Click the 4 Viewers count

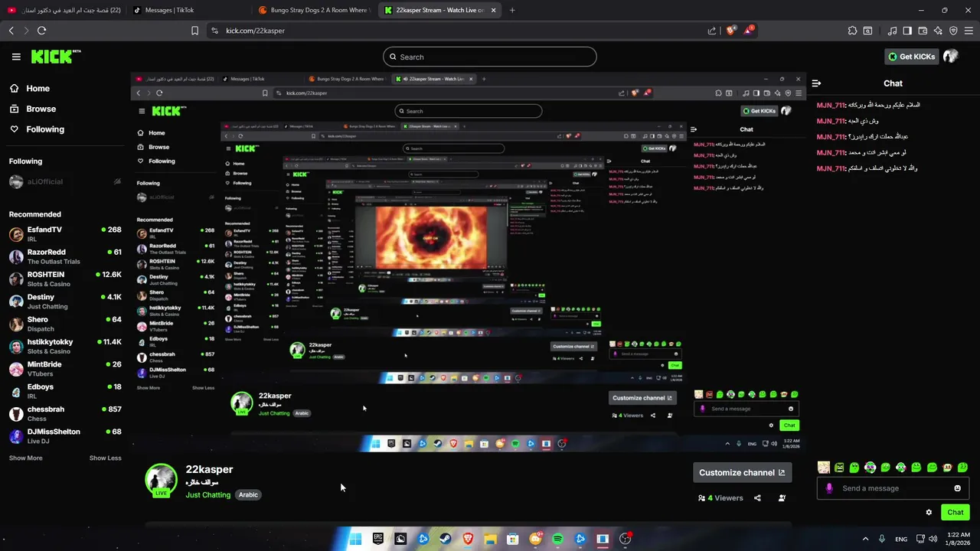pyautogui.click(x=720, y=498)
